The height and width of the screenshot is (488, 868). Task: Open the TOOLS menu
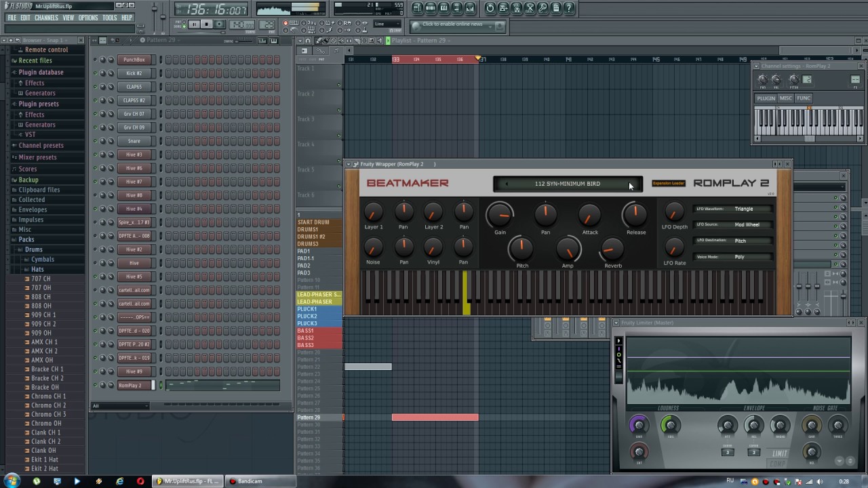click(x=110, y=18)
